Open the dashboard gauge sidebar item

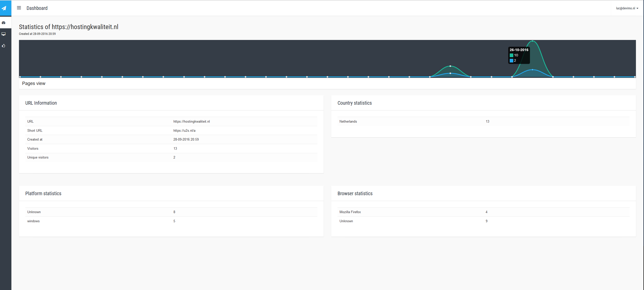point(4,23)
